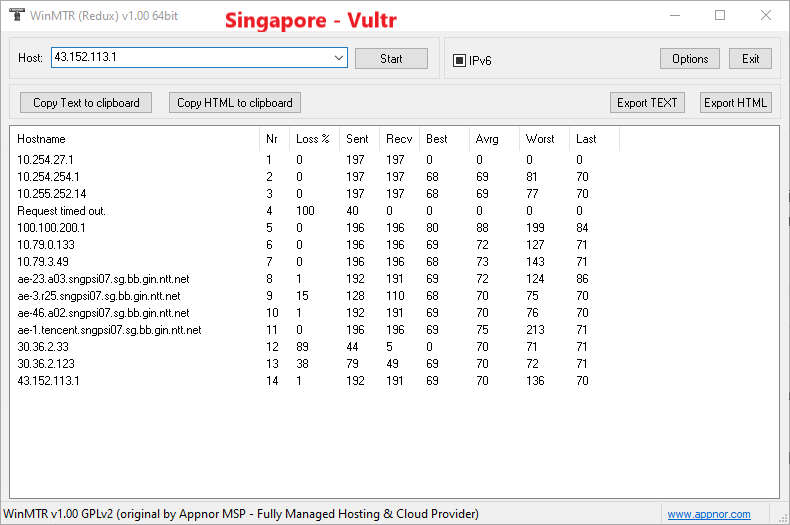Click Copy HTML to clipboard
The image size is (790, 525).
pyautogui.click(x=235, y=103)
